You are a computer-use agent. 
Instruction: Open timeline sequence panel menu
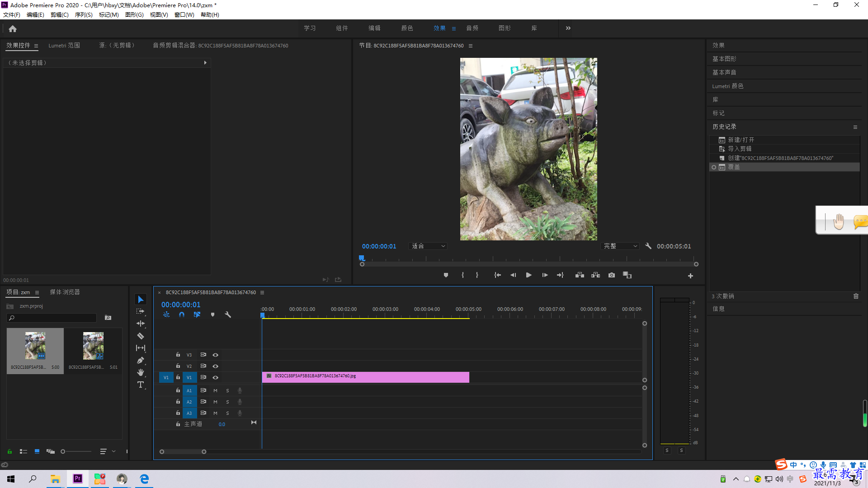[x=262, y=292]
